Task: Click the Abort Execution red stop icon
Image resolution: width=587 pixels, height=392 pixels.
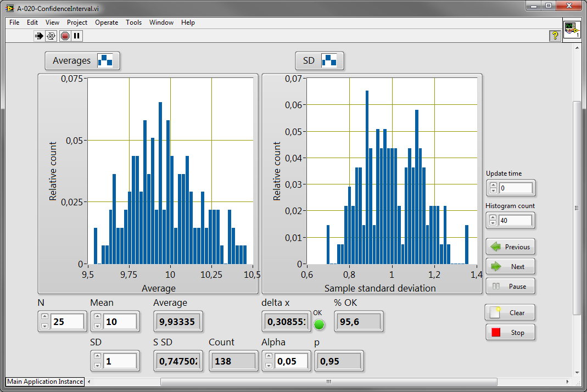Action: [x=65, y=36]
